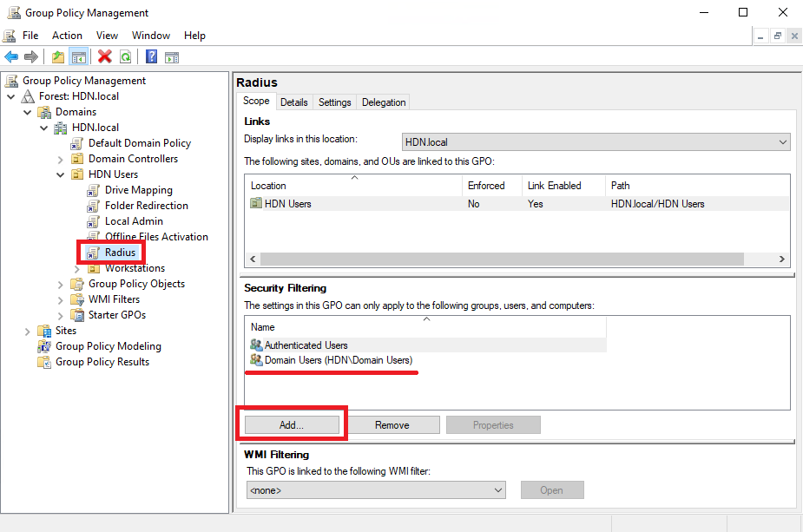
Task: Switch to the Delegation tab
Action: (384, 102)
